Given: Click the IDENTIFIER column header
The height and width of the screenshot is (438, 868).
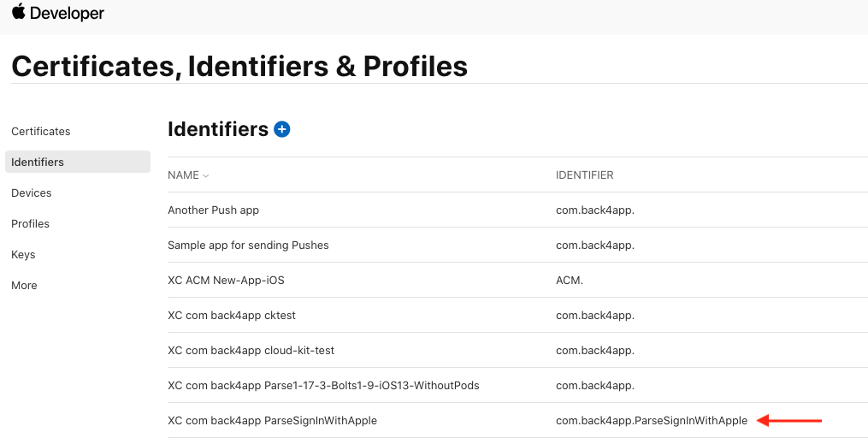Looking at the screenshot, I should 585,175.
